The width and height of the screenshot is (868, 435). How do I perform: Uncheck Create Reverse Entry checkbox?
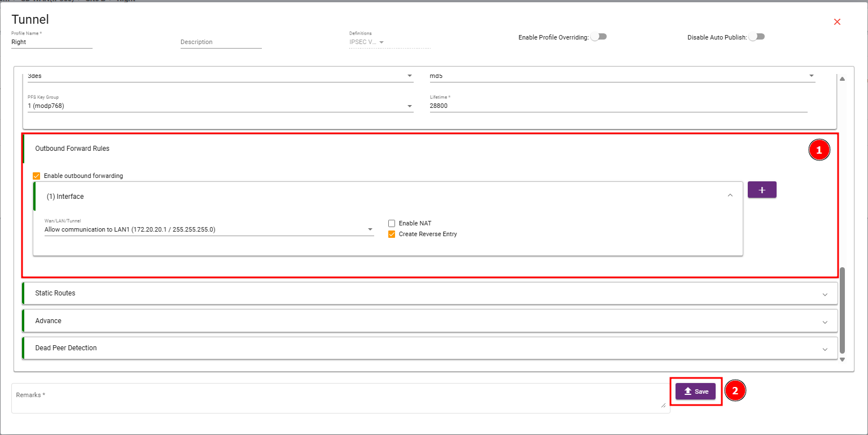coord(392,234)
